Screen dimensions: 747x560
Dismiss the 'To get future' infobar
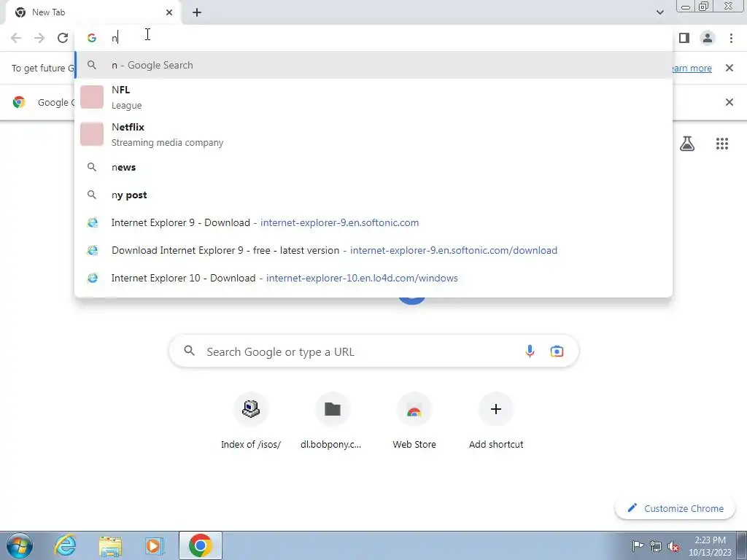[x=729, y=68]
